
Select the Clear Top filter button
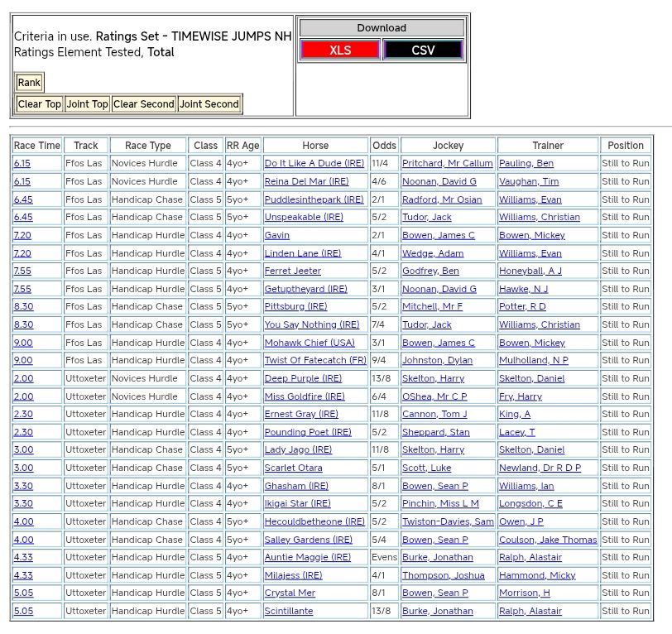tap(39, 104)
